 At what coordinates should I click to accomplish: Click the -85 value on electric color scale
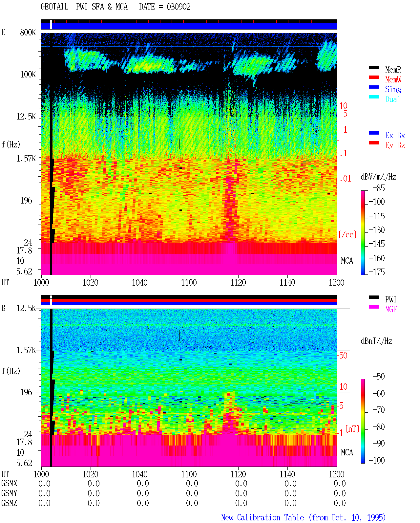point(379,188)
